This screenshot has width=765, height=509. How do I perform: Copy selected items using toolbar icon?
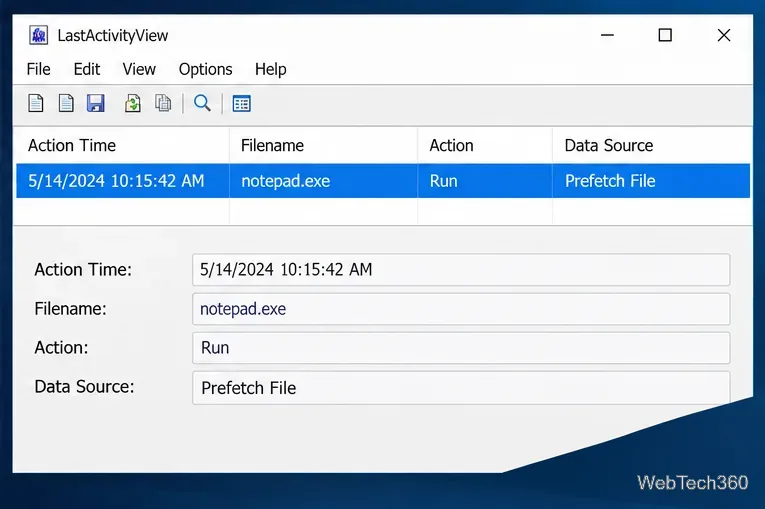[x=163, y=103]
